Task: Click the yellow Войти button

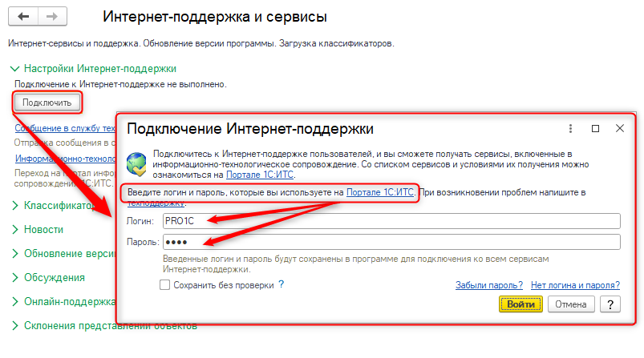Action: click(520, 304)
